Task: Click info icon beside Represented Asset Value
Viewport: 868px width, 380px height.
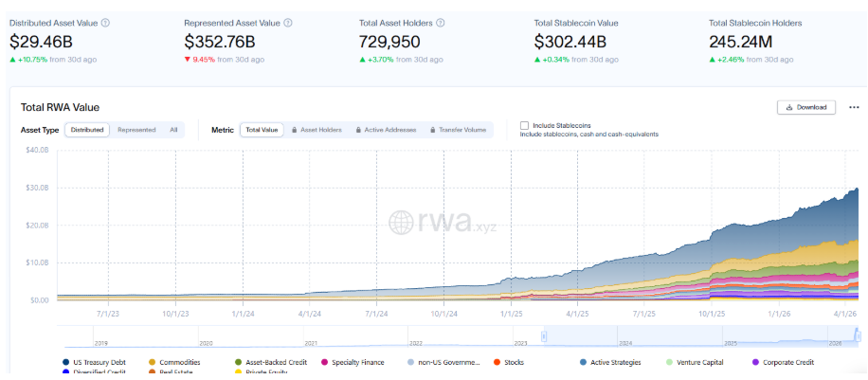Action: click(x=288, y=22)
